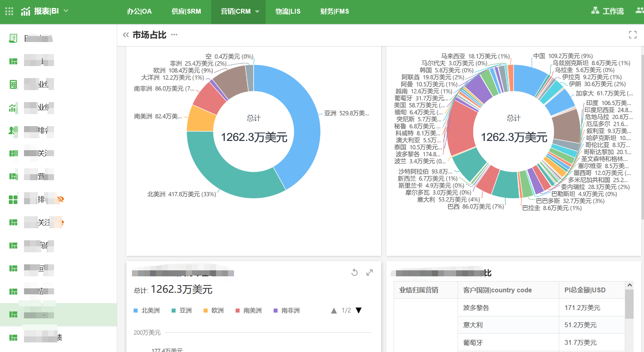Open the app grid launcher icon
The image size is (644, 352).
click(x=9, y=11)
